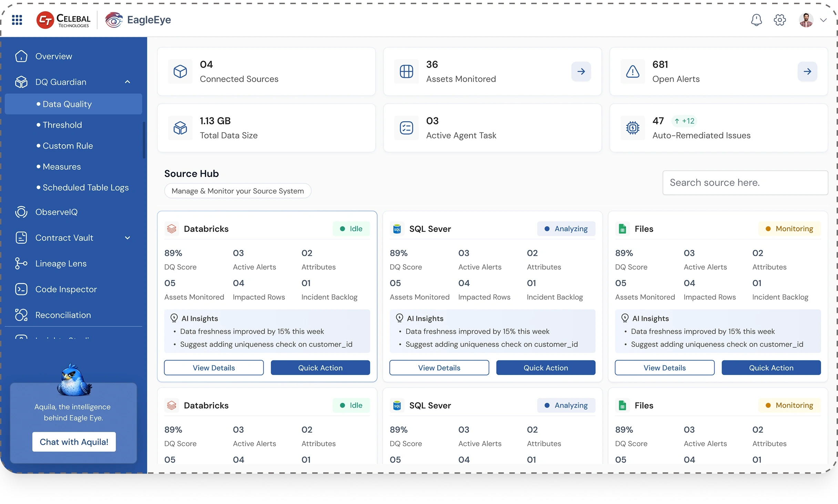Select Scheduled Table Logs item
This screenshot has height=504, width=838.
pos(85,188)
